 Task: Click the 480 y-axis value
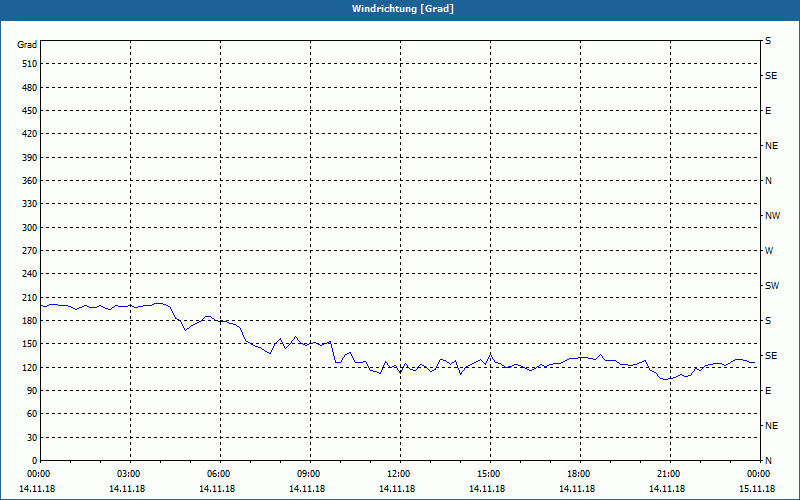29,87
